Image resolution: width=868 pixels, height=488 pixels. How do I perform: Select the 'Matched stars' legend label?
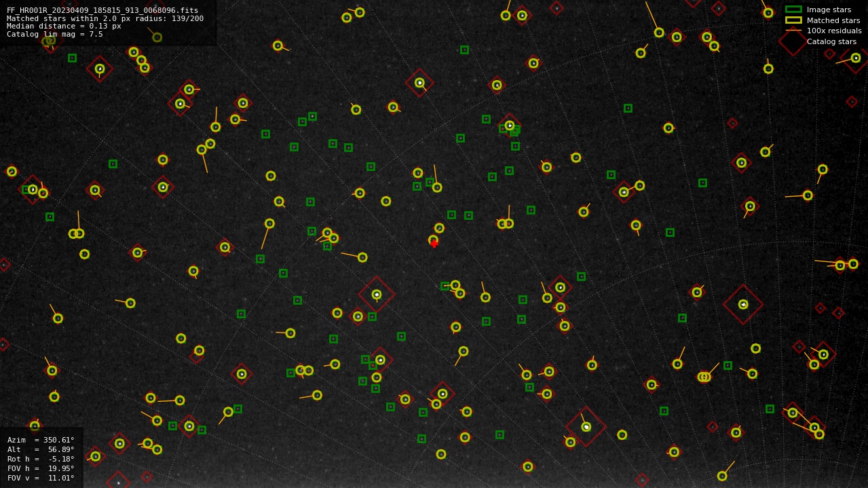(x=833, y=20)
